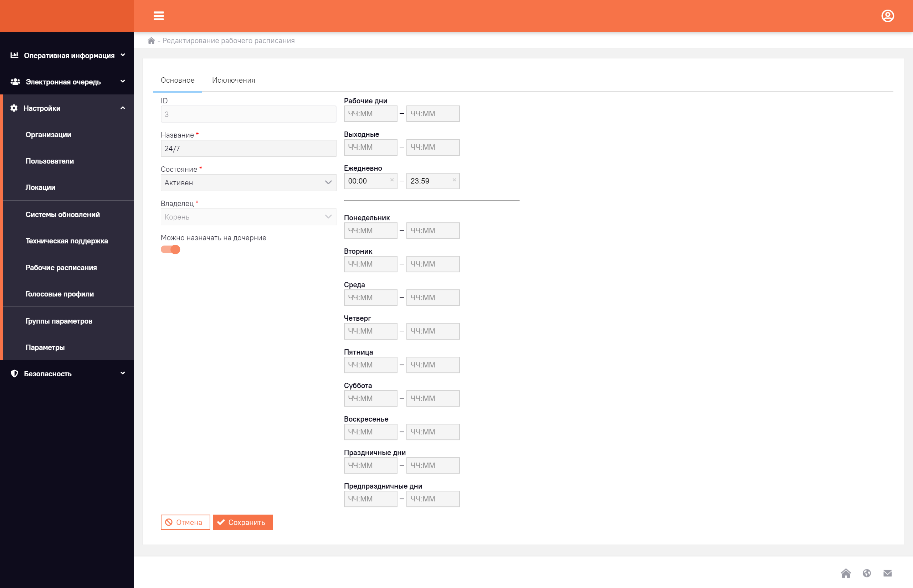Click the Пятница start time field
The width and height of the screenshot is (913, 588).
370,365
